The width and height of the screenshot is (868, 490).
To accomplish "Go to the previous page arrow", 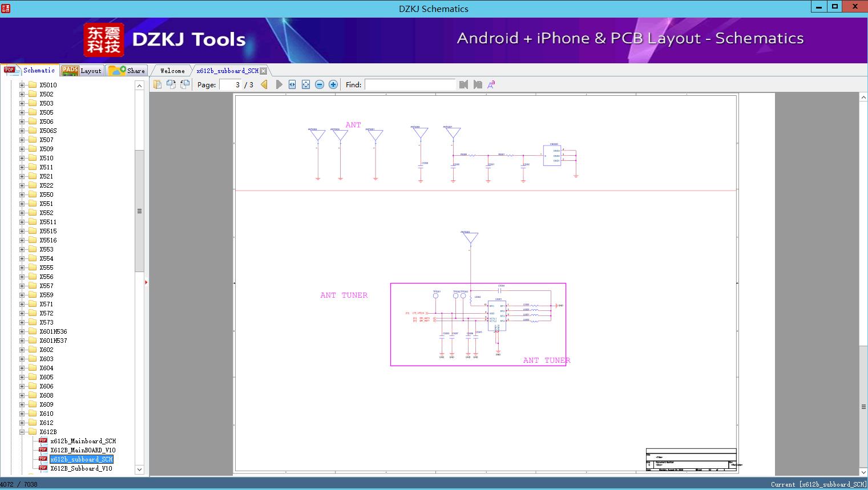I will [x=264, y=84].
